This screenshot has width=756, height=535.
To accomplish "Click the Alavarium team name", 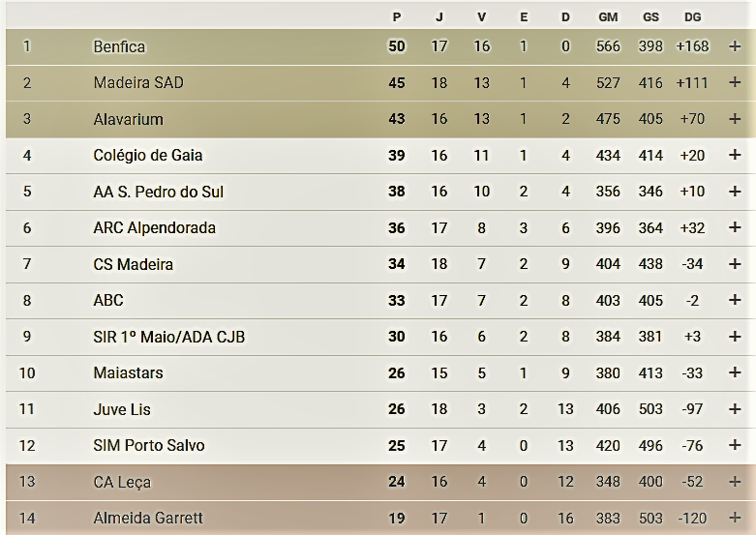I will [128, 119].
